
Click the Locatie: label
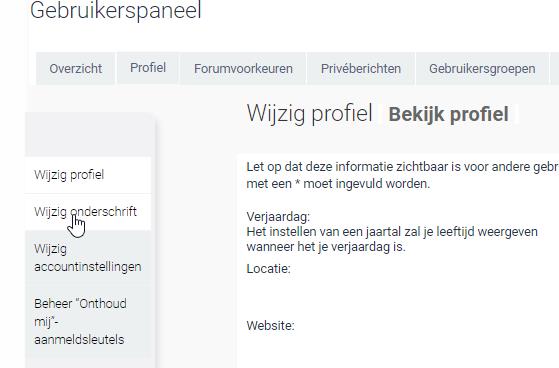(268, 269)
